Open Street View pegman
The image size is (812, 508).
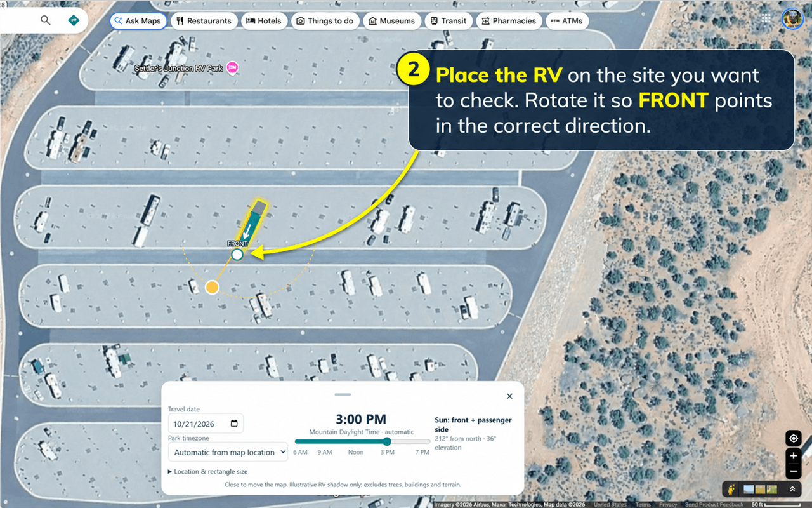click(x=732, y=490)
